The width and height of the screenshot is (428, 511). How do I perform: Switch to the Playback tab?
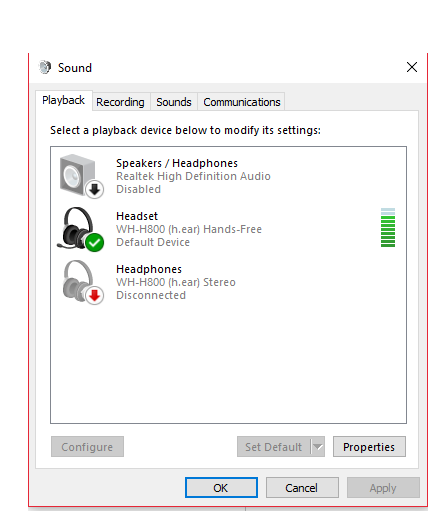pos(63,101)
